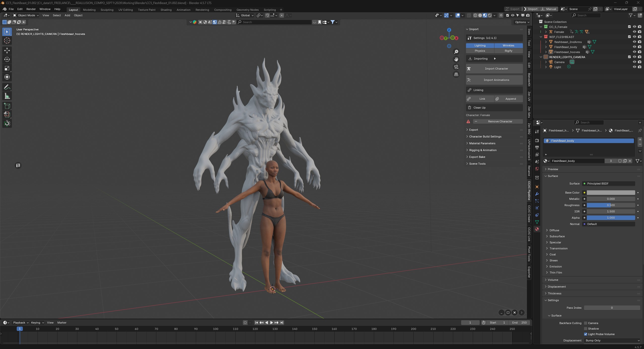
Task: Expand the Subsurface material section
Action: (557, 236)
